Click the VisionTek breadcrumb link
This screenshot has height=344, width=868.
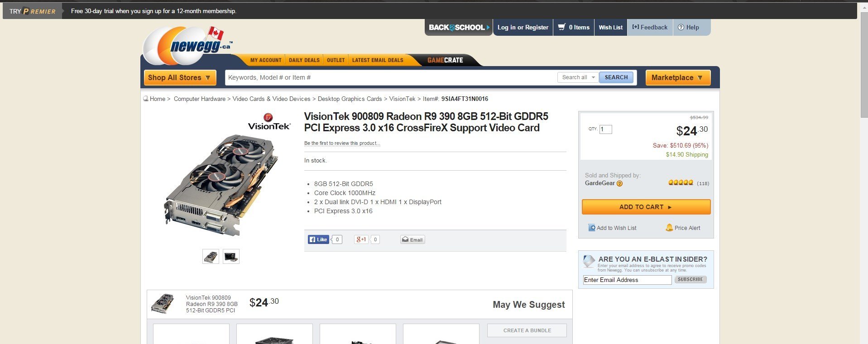pyautogui.click(x=402, y=99)
